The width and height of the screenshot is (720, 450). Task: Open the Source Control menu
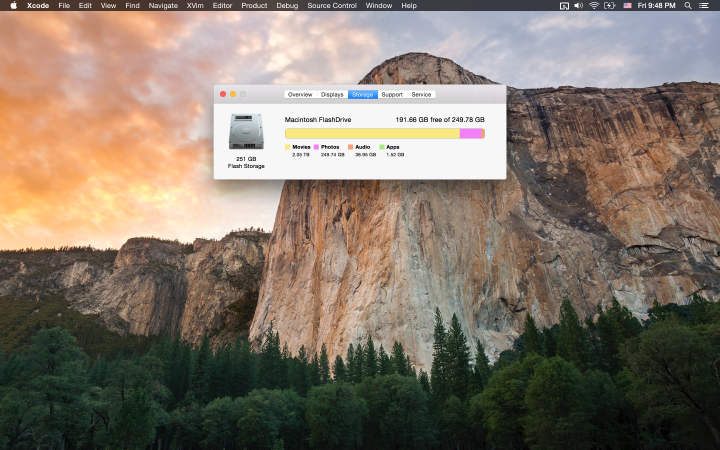332,6
